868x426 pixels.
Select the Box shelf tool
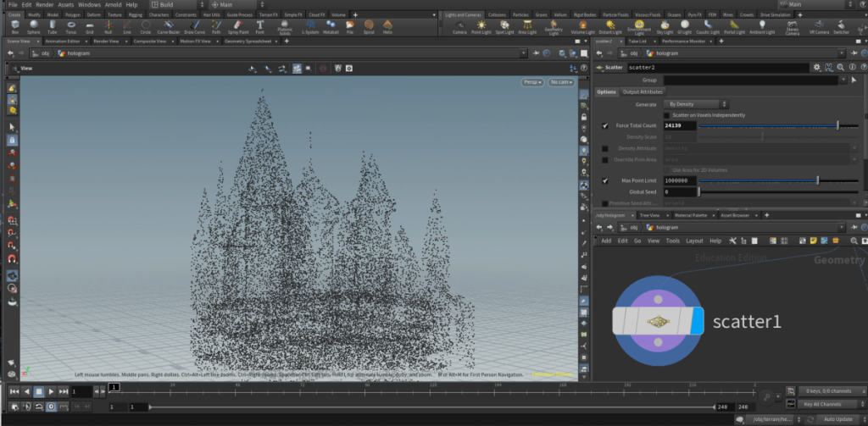click(15, 26)
